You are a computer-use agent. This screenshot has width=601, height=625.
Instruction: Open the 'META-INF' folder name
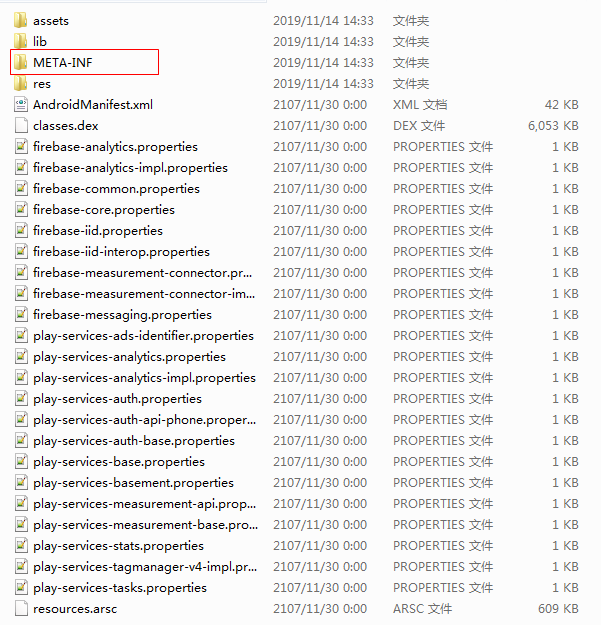pyautogui.click(x=63, y=63)
